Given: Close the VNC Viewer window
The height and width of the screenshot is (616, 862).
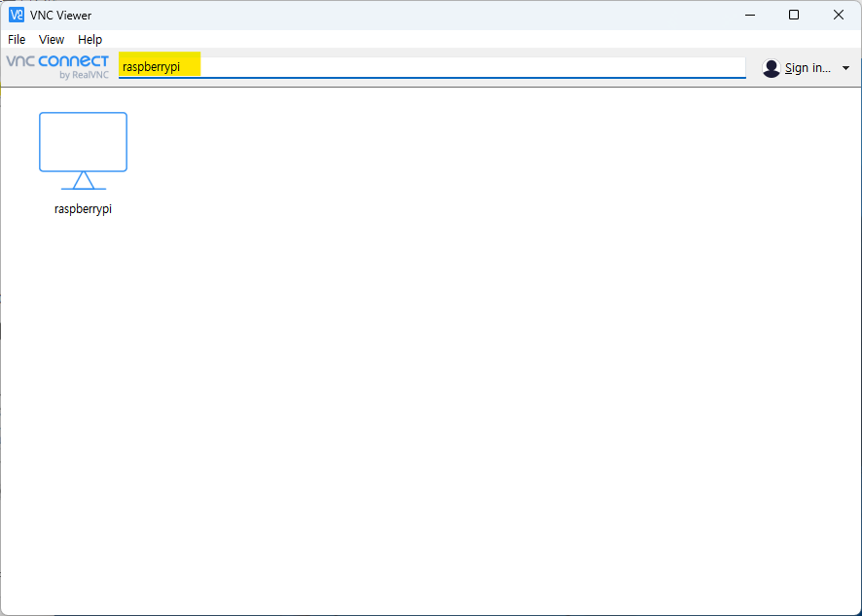Looking at the screenshot, I should [x=839, y=15].
